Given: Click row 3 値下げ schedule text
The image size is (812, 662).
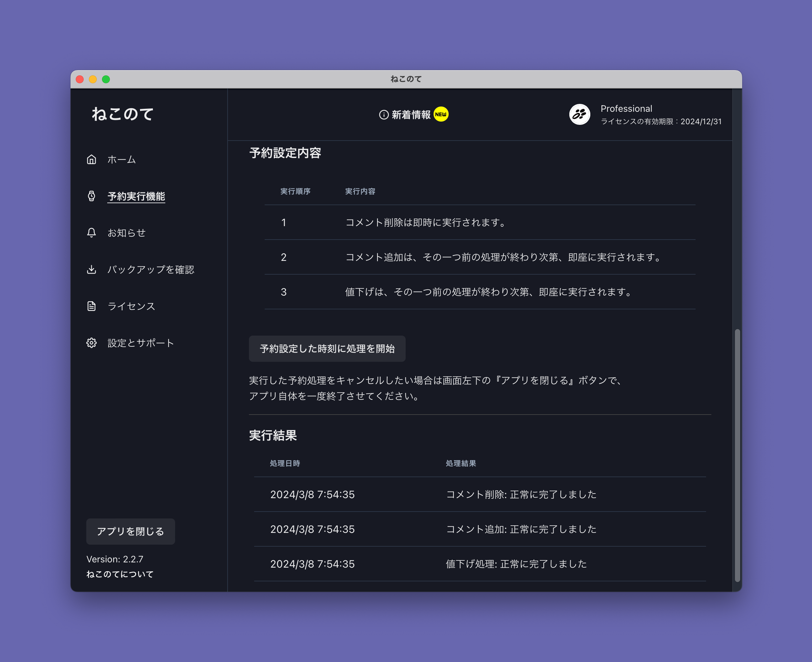Looking at the screenshot, I should click(x=489, y=292).
